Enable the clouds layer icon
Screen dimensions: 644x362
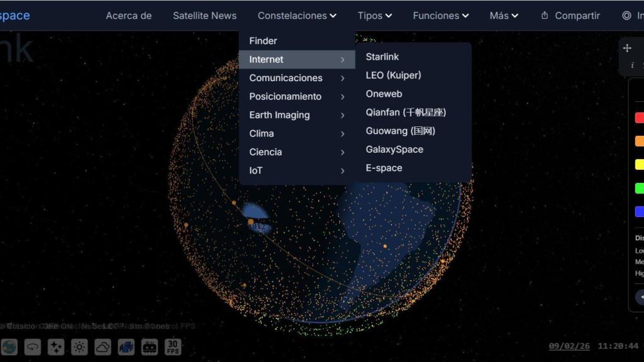(x=103, y=346)
